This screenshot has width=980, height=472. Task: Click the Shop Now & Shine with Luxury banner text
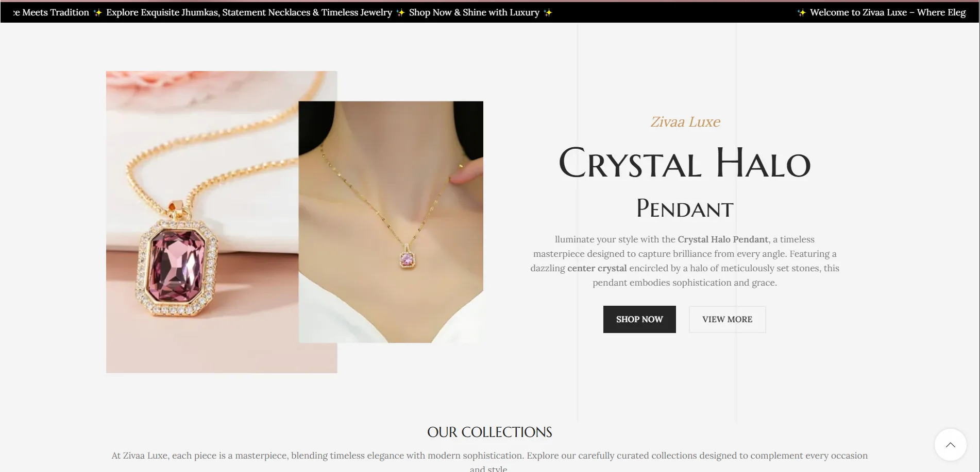click(474, 12)
